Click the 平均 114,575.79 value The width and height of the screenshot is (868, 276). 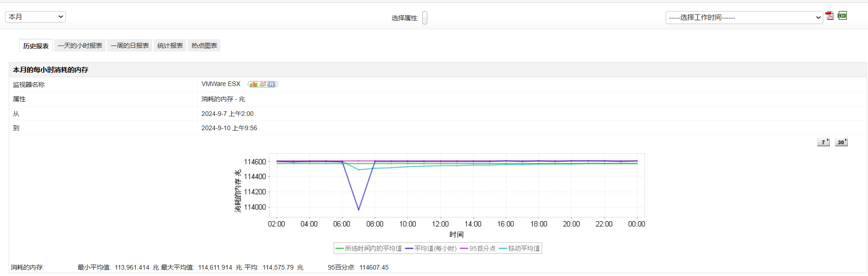click(x=278, y=267)
